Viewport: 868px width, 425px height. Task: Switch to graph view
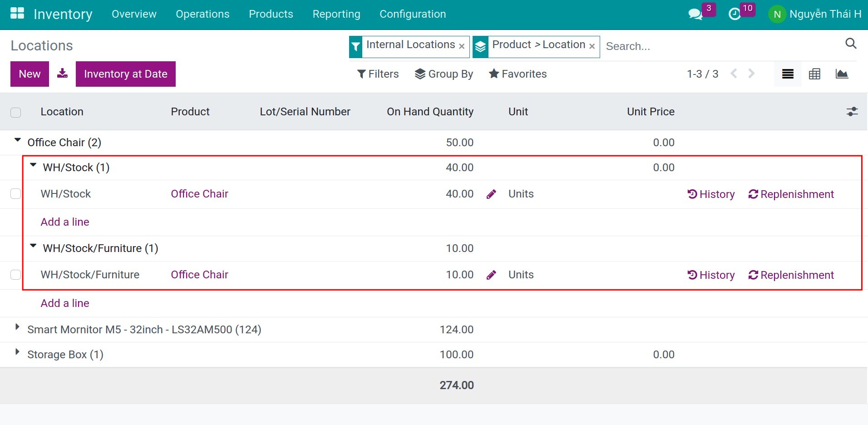842,74
